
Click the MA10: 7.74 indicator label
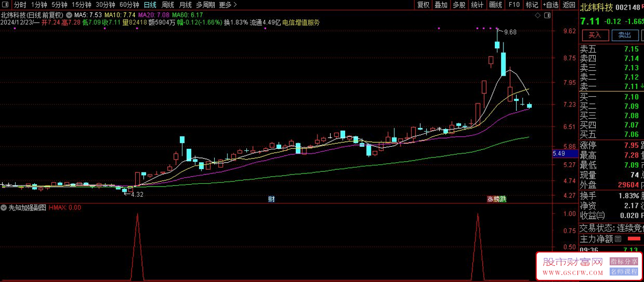click(119, 15)
